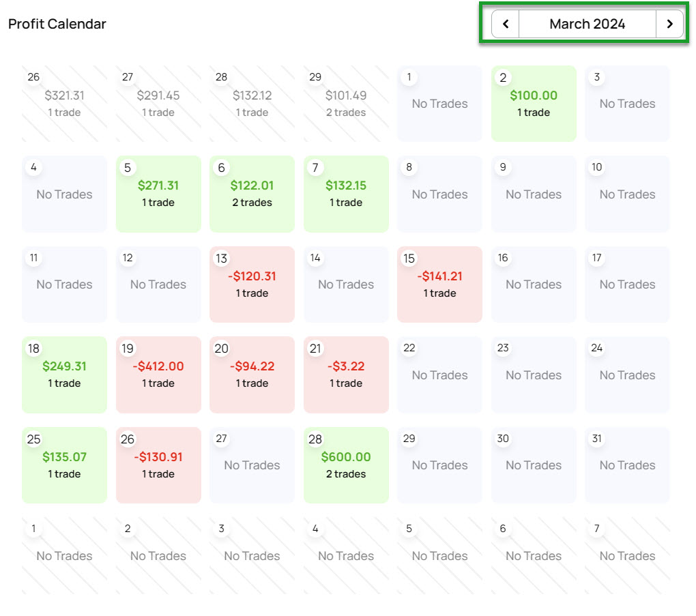
Task: Open March 21 loss of -$3.22
Action: click(x=346, y=375)
